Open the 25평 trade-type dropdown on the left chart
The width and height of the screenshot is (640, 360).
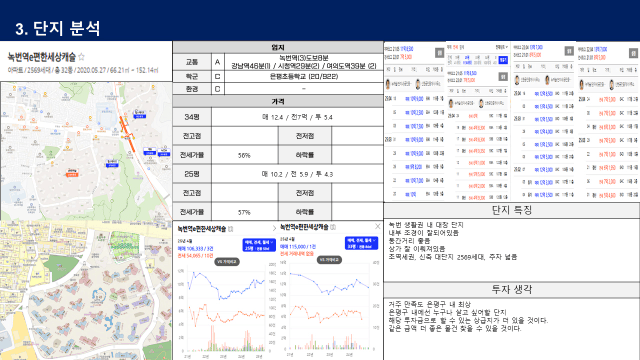click(x=259, y=245)
